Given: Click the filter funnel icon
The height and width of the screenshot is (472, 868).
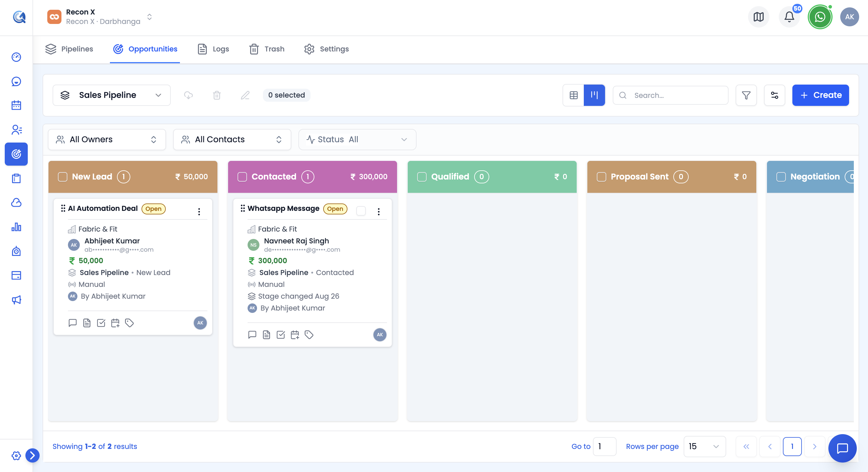Looking at the screenshot, I should coord(746,95).
